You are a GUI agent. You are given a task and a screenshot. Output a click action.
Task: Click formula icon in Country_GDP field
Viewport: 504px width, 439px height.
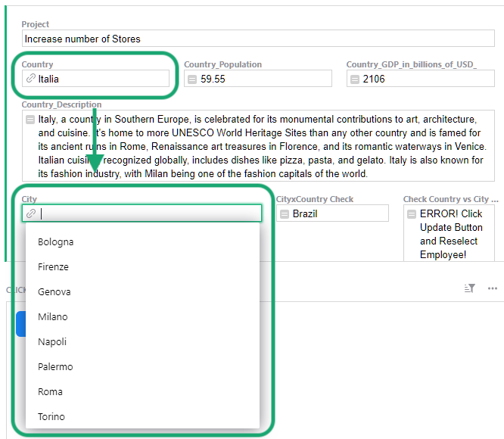point(354,79)
